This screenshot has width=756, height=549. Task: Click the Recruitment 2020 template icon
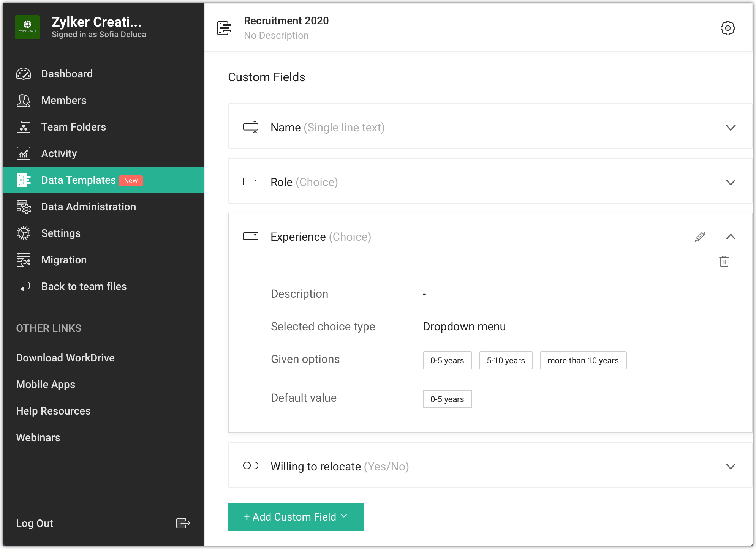pos(224,28)
